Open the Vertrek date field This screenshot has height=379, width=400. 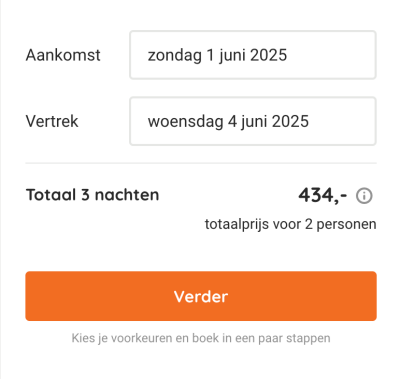point(253,121)
